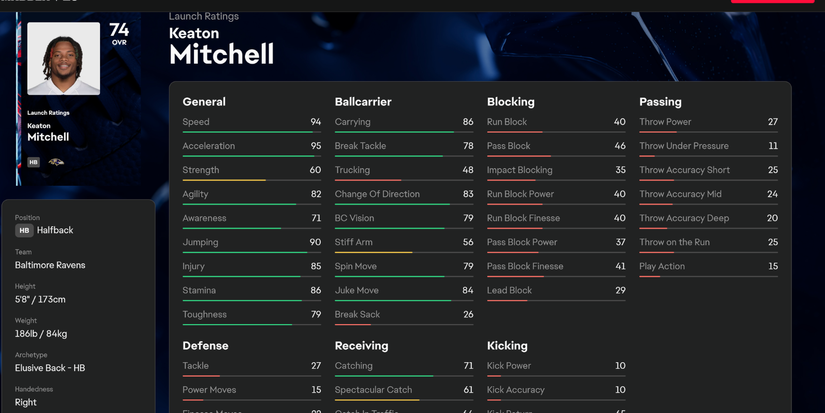
Task: Click the Elusive Back - HB archetype text
Action: click(50, 368)
